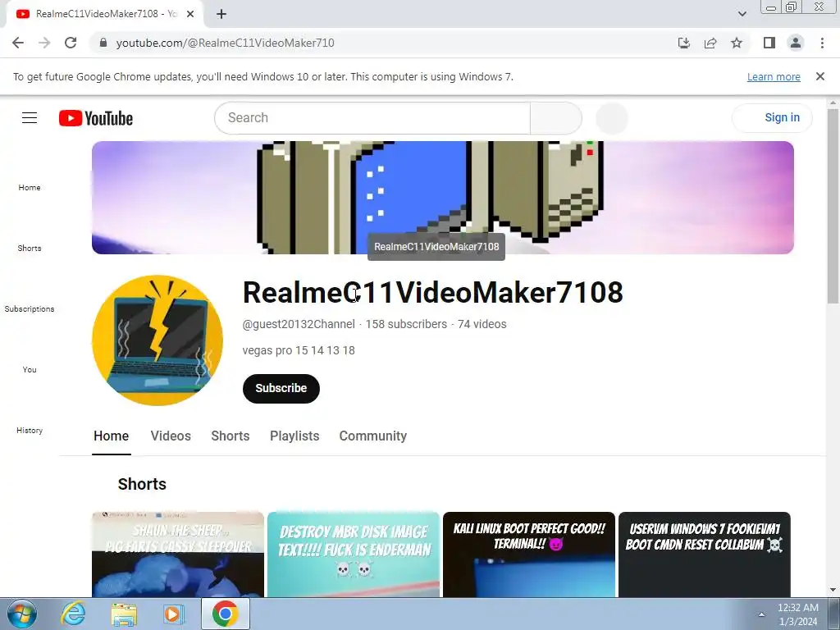
Task: Switch to the Community tab
Action: coord(373,436)
